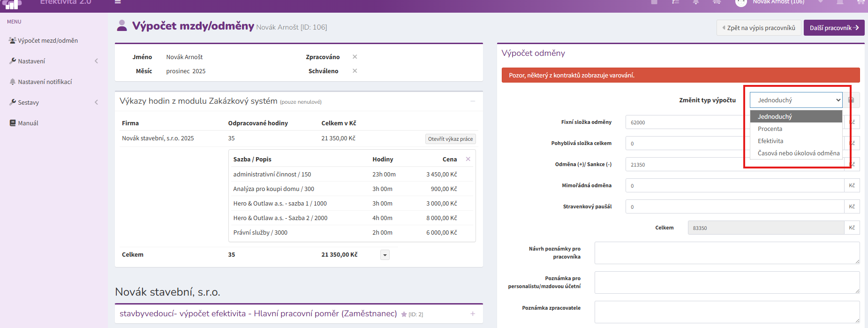Screen dimensions: 868x328
Task: Select the 'Právní služby / 3000' row
Action: tap(352, 232)
